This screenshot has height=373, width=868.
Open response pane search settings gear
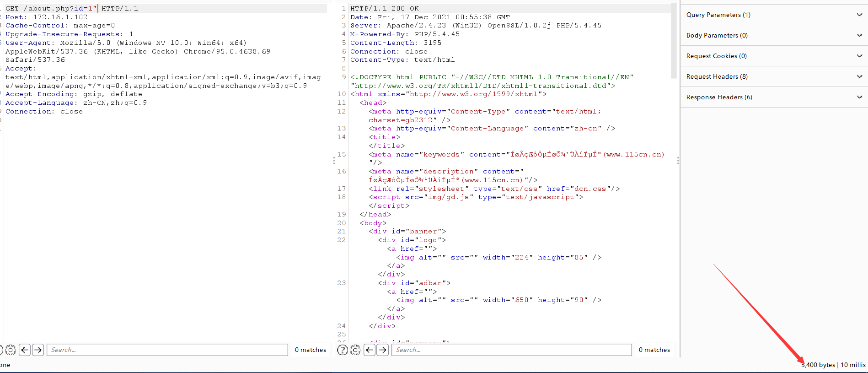coord(355,350)
